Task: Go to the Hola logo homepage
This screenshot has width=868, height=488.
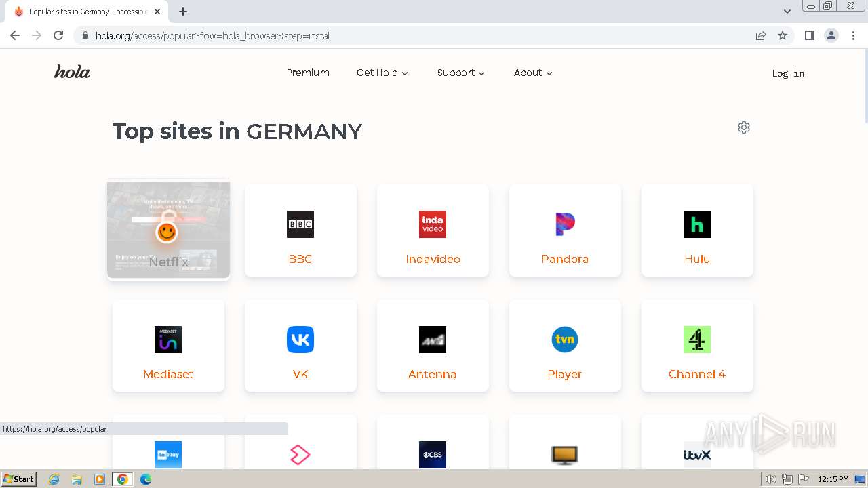Action: click(x=72, y=72)
